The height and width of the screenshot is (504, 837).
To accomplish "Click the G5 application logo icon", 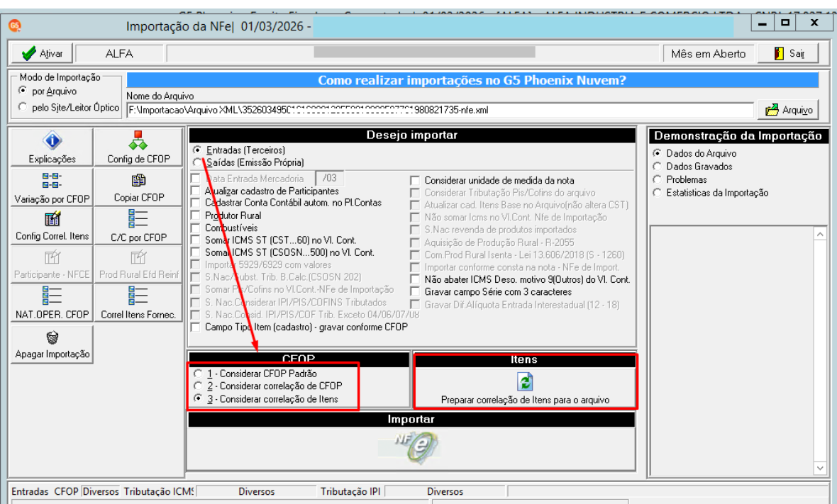I will pyautogui.click(x=15, y=26).
